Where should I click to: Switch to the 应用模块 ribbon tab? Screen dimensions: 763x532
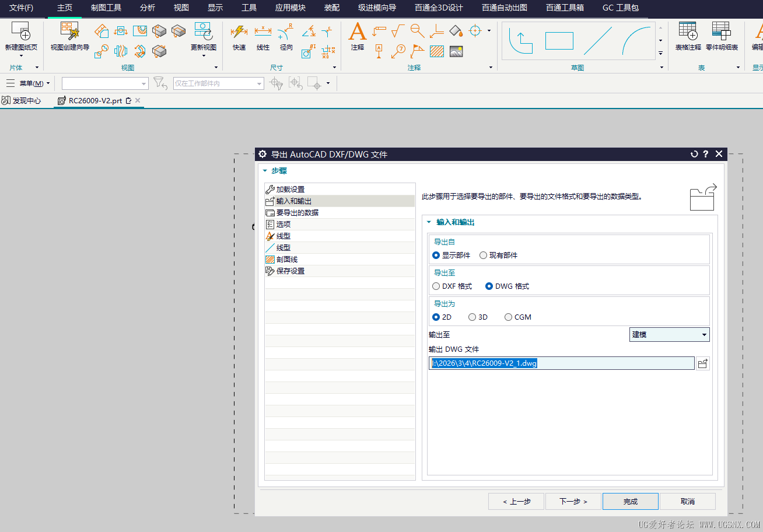coord(290,8)
